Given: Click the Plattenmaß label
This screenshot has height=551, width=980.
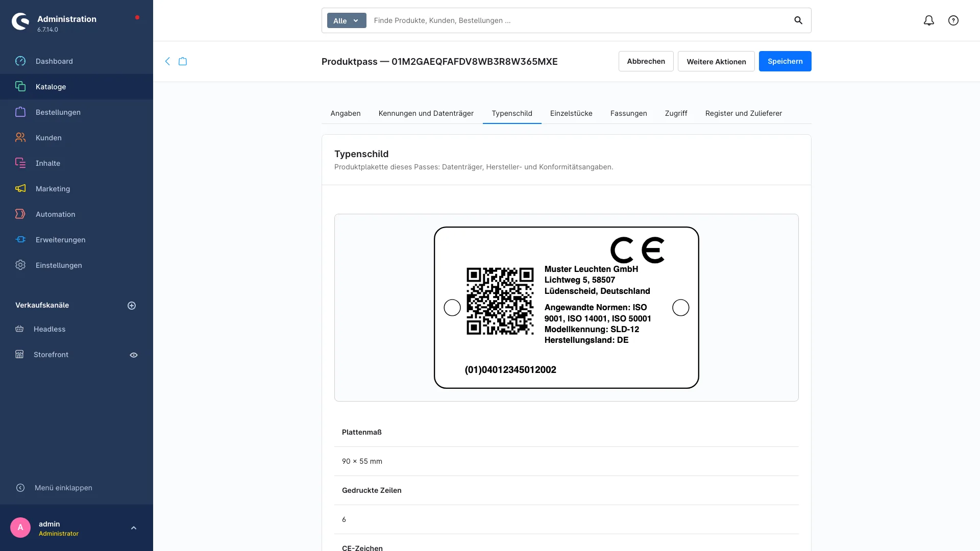Looking at the screenshot, I should pos(362,432).
